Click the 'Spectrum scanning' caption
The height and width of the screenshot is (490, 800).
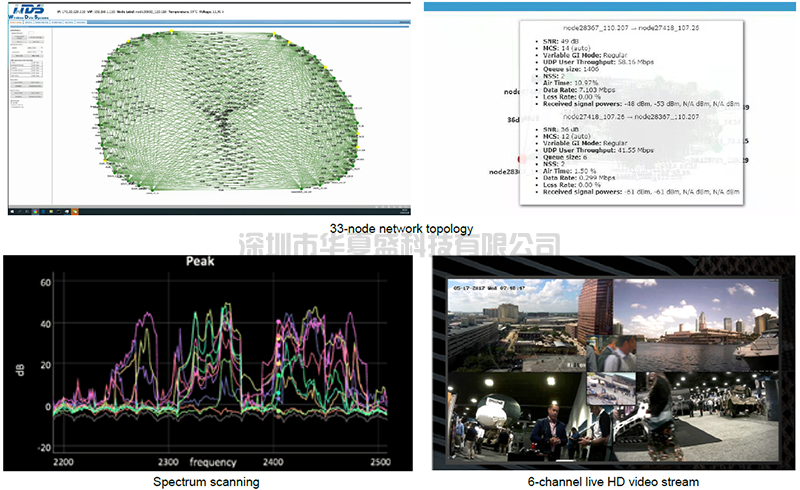tap(206, 482)
